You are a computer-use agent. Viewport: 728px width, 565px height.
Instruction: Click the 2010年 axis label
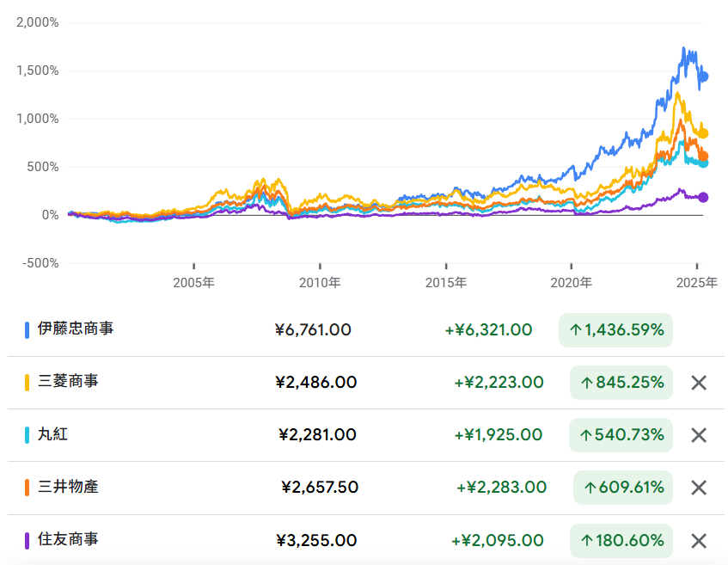click(320, 282)
